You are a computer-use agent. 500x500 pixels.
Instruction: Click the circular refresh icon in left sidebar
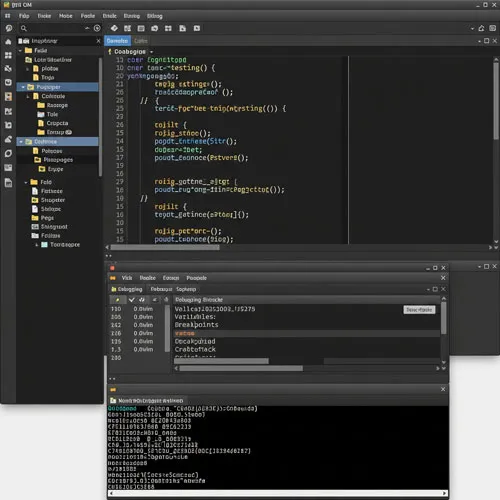click(x=8, y=153)
